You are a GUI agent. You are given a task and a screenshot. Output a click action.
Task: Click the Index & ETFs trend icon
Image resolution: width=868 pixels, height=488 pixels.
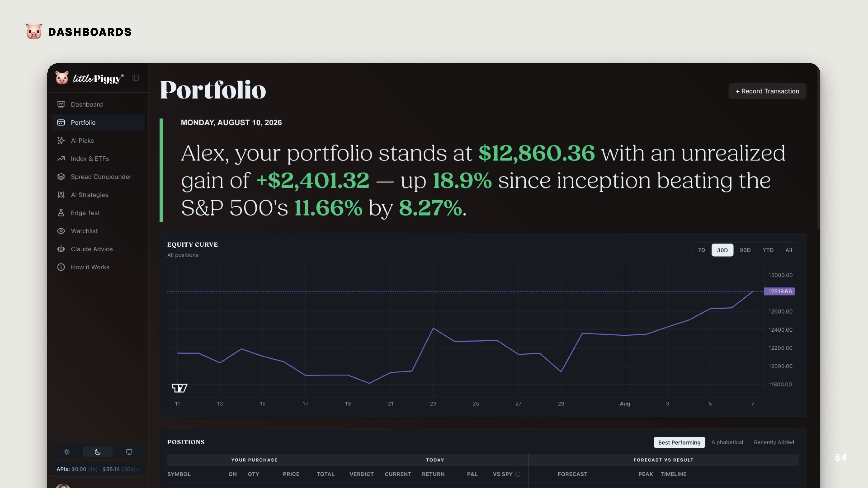click(61, 159)
